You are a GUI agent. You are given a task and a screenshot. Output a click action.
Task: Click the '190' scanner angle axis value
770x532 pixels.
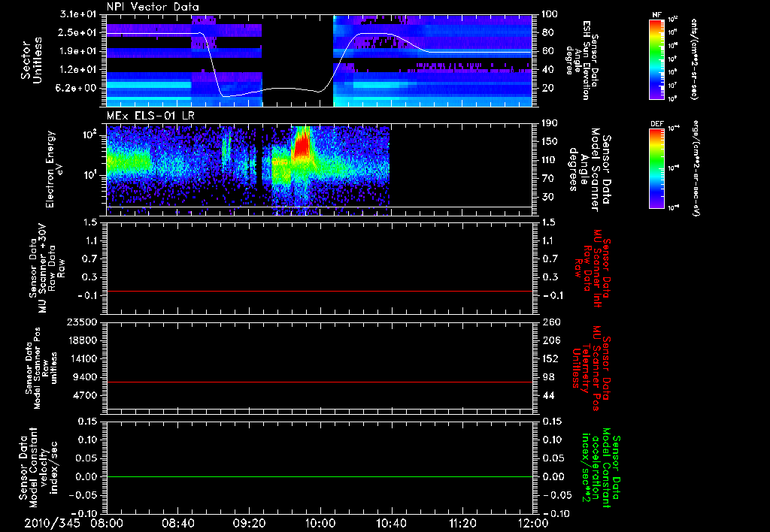pyautogui.click(x=550, y=123)
